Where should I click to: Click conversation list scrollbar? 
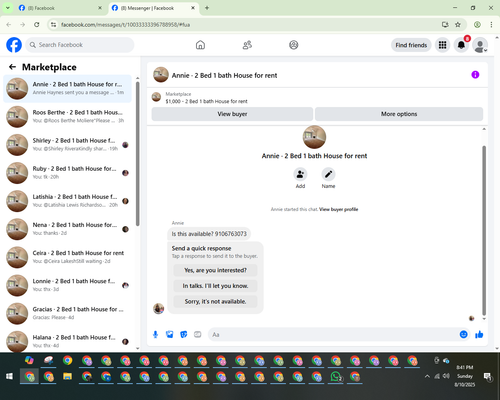point(137,153)
